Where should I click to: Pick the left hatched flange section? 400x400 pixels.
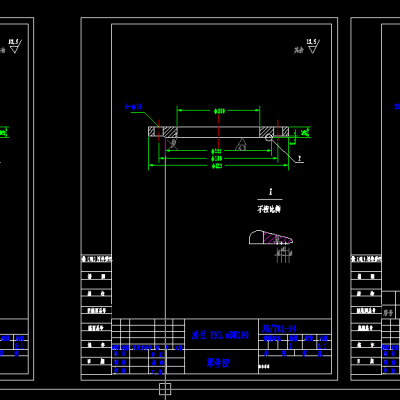click(x=170, y=132)
